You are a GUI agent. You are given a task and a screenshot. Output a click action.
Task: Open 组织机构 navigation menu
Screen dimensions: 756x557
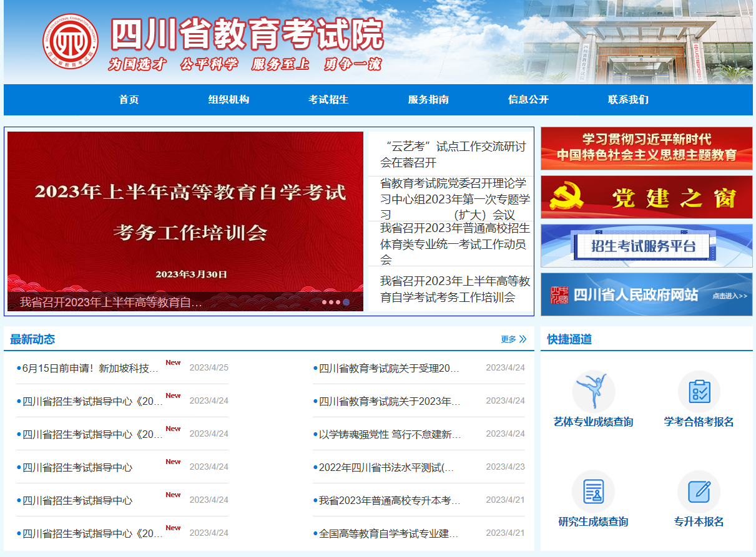point(228,100)
